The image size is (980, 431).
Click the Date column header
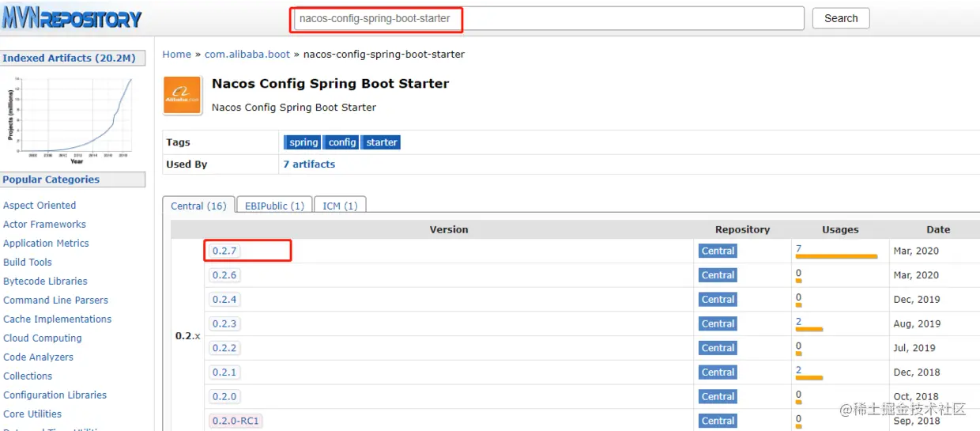coord(938,229)
